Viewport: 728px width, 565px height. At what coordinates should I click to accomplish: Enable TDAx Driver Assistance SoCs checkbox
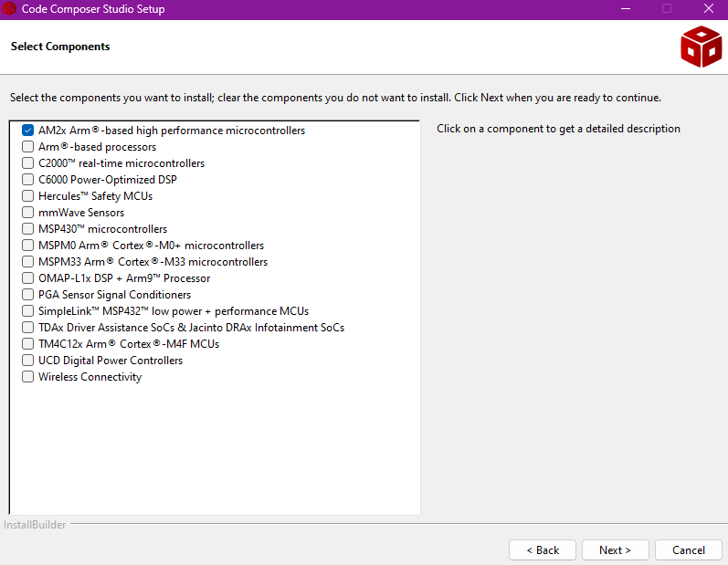coord(27,328)
